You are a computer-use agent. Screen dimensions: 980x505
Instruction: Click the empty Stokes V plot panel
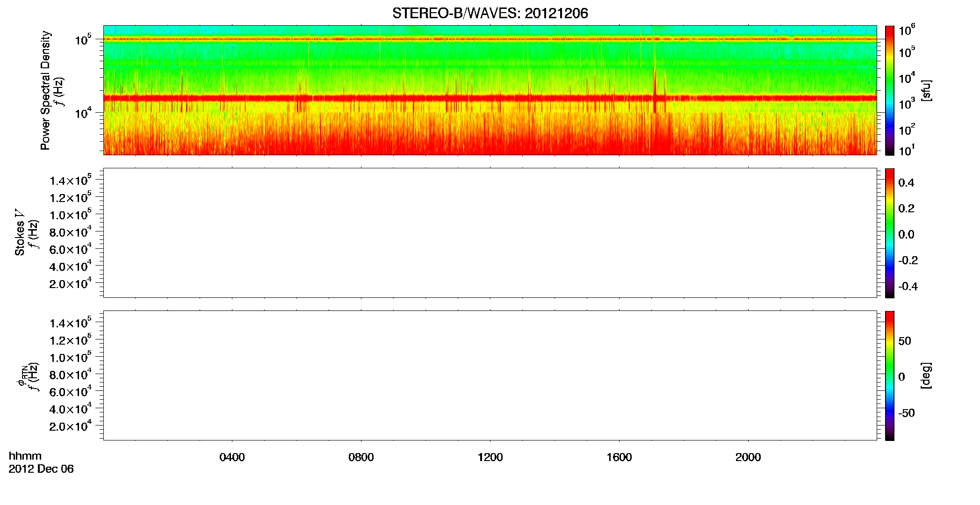pos(490,233)
